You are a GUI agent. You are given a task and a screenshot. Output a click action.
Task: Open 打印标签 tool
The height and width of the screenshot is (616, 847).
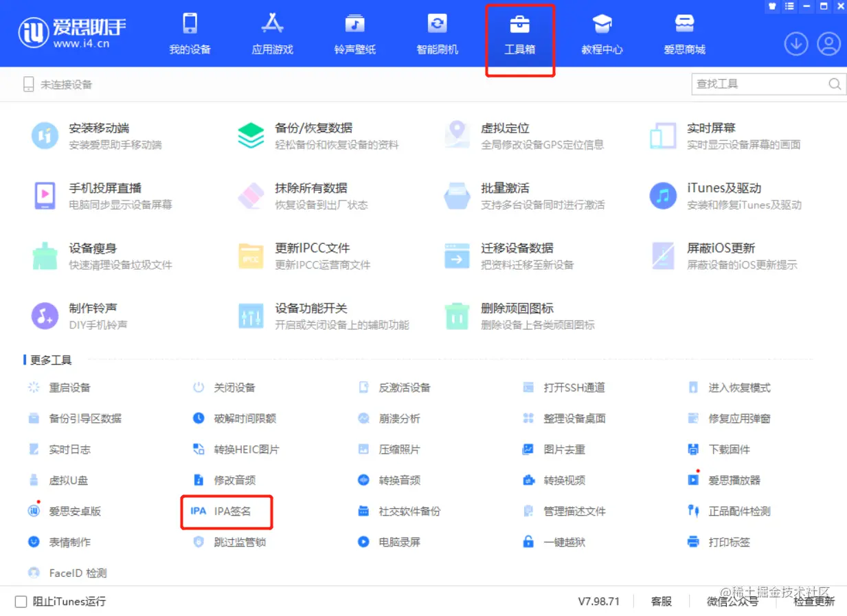pos(719,542)
